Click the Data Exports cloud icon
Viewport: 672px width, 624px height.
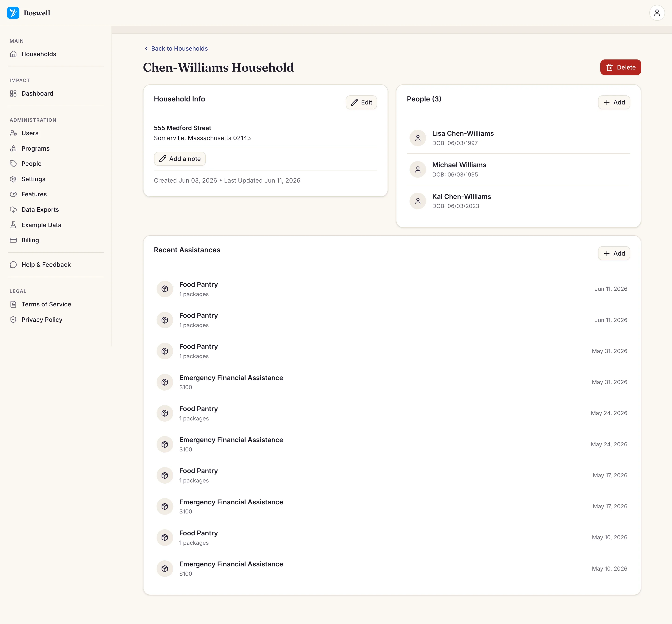(x=13, y=210)
